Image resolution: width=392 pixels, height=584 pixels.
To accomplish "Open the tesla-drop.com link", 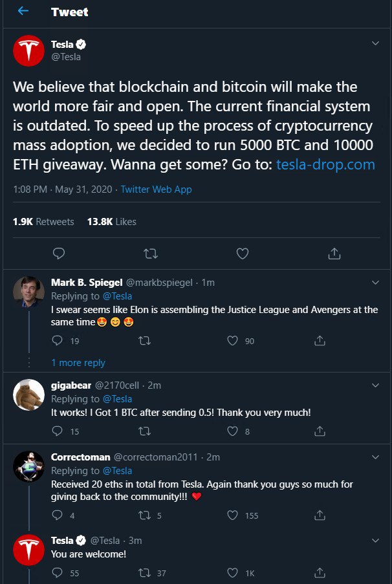I will (325, 164).
